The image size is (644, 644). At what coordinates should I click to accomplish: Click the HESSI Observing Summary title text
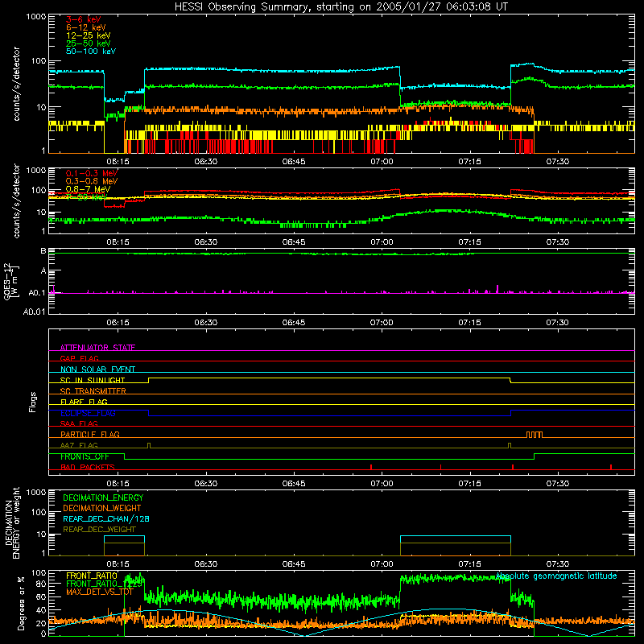pos(341,7)
